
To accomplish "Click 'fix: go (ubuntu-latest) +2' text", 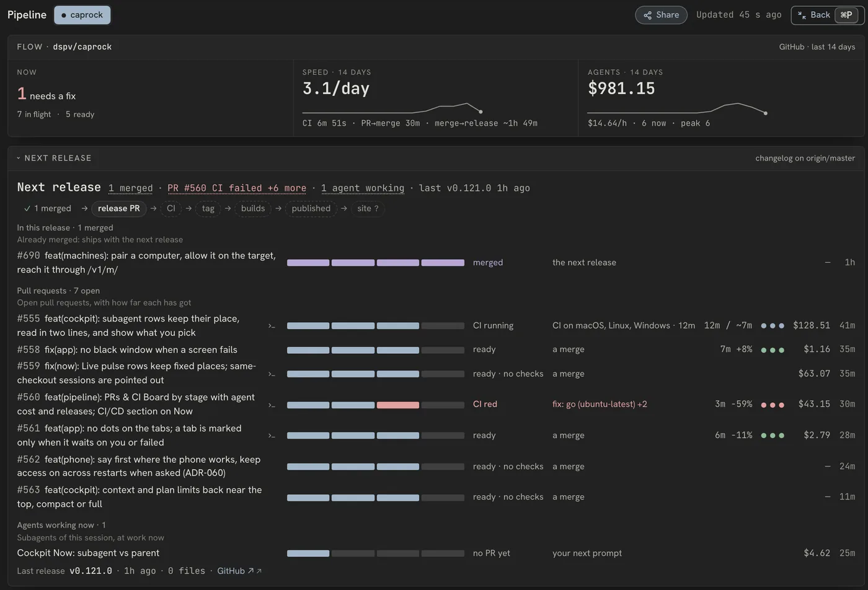I will pyautogui.click(x=600, y=404).
